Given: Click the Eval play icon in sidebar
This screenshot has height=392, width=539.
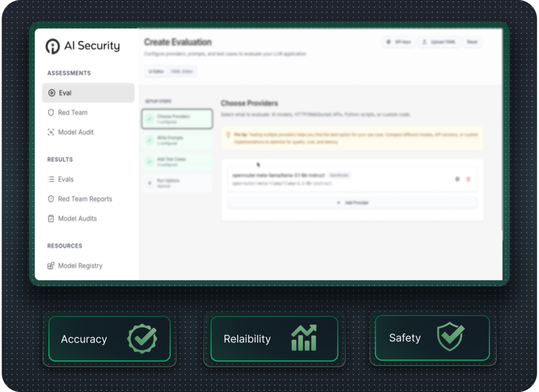Looking at the screenshot, I should [x=52, y=93].
